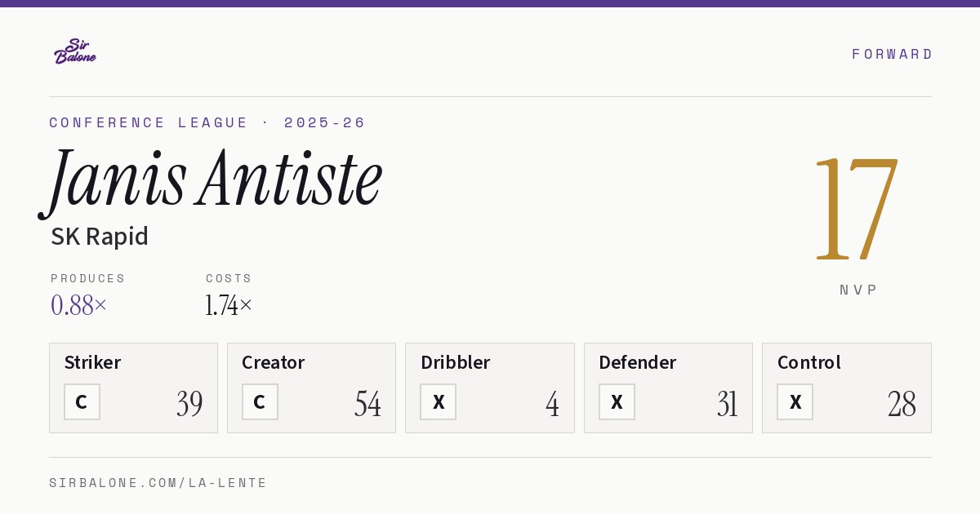Open the sirbalone.com/la-lente link
Viewport: 980px width, 514px height.
(x=158, y=483)
